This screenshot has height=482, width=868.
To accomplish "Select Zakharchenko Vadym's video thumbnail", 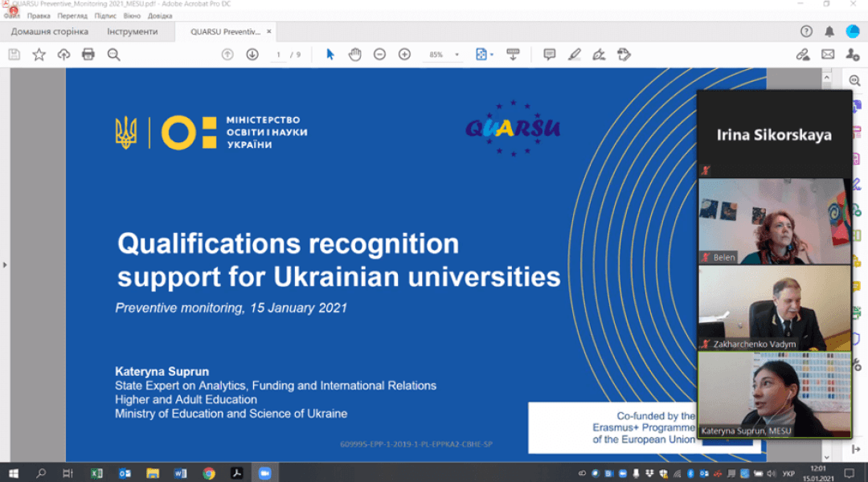I will coord(774,308).
